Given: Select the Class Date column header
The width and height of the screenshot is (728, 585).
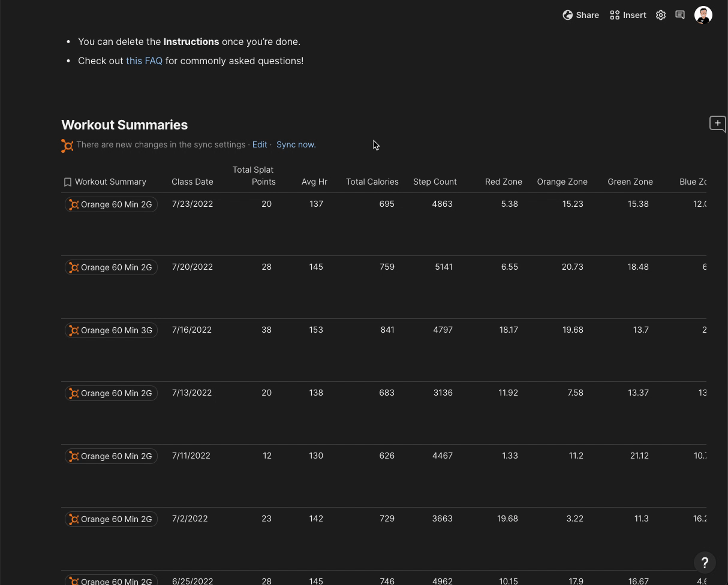Looking at the screenshot, I should coord(192,182).
